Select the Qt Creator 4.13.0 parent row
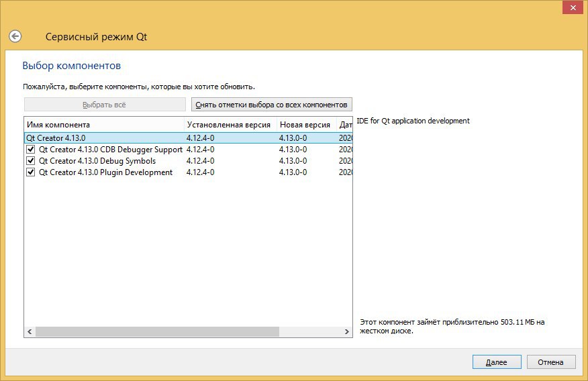Screen dimensions: 588x381 pyautogui.click(x=188, y=138)
